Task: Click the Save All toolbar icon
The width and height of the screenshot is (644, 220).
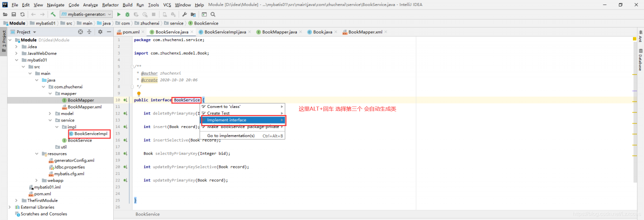Action: click(14, 15)
